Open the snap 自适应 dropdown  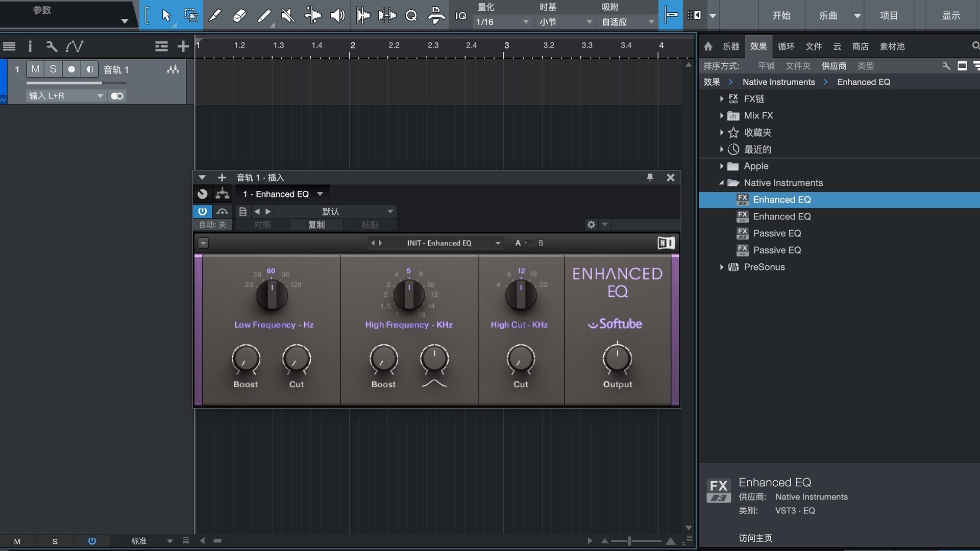click(628, 22)
